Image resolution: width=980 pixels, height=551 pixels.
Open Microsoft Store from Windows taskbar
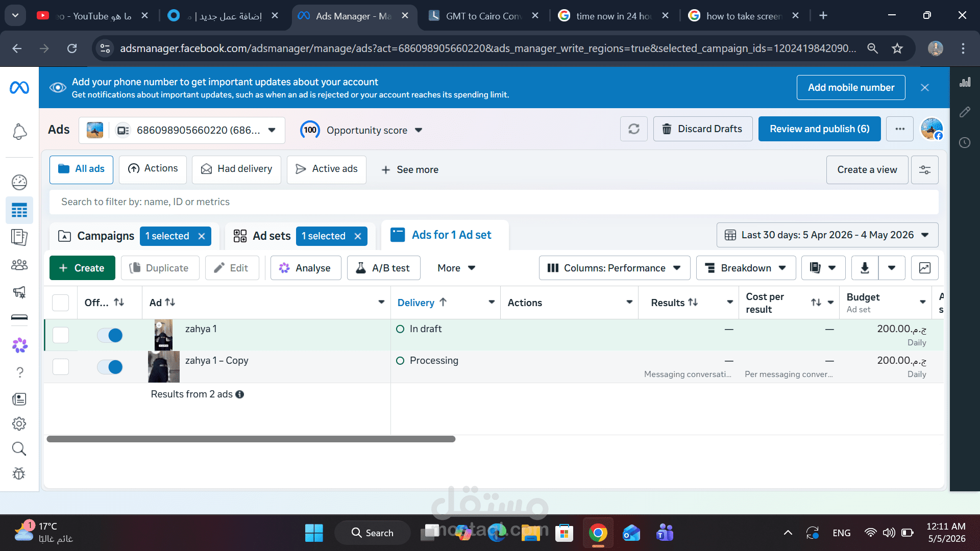click(x=564, y=533)
